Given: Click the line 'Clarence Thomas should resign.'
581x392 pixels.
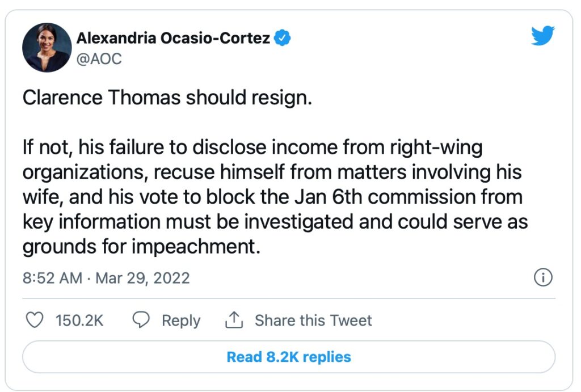Looking at the screenshot, I should coord(167,98).
